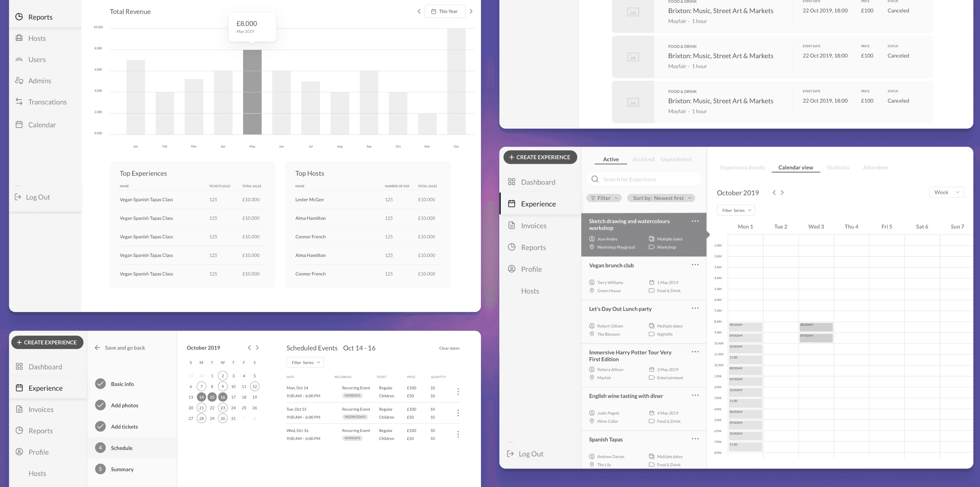
Task: Switch to the Archived tab
Action: coord(643,159)
